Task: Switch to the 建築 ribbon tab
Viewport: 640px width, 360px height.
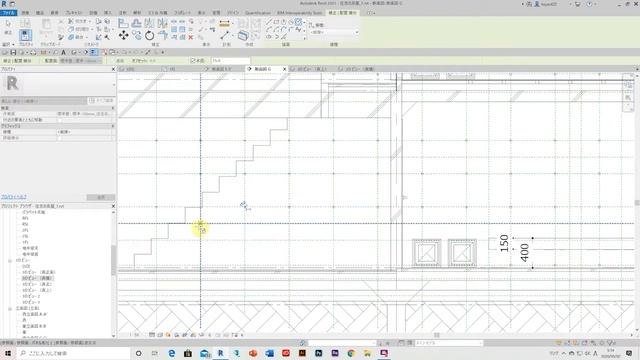Action: (25, 13)
